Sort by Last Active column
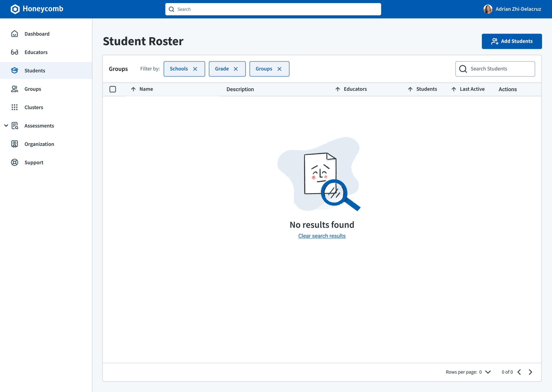Screen dimensions: 552x392 click(x=454, y=89)
